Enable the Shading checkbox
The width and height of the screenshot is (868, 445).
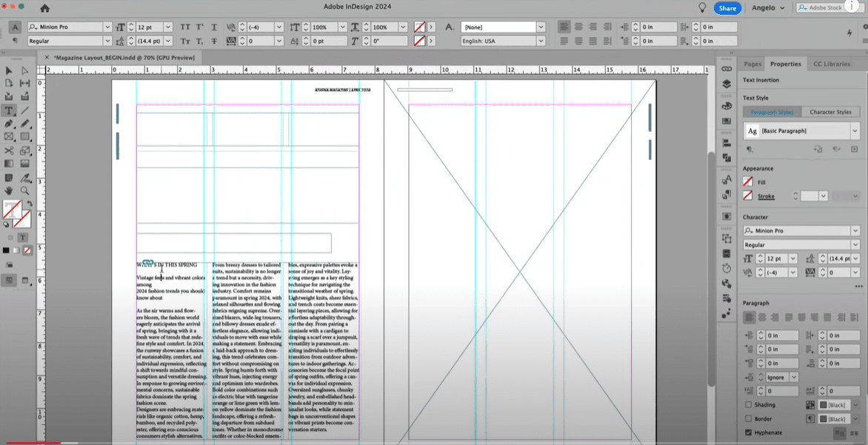pyautogui.click(x=749, y=404)
